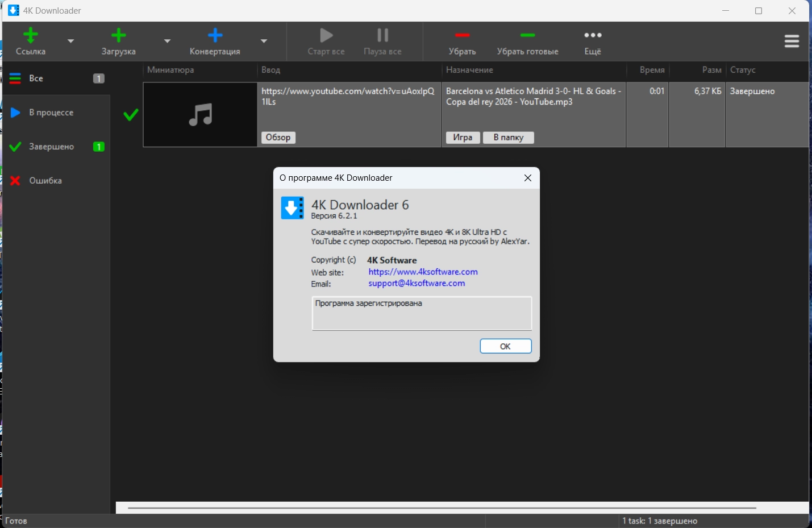Viewport: 812px width, 528px height.
Task: Maximize the 4K Downloader window
Action: [x=759, y=11]
